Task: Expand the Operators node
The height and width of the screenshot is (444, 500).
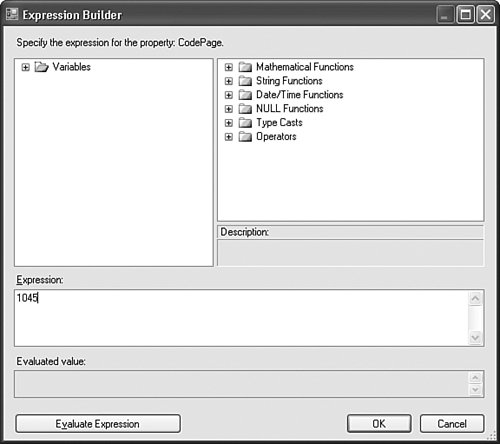Action: pyautogui.click(x=229, y=137)
